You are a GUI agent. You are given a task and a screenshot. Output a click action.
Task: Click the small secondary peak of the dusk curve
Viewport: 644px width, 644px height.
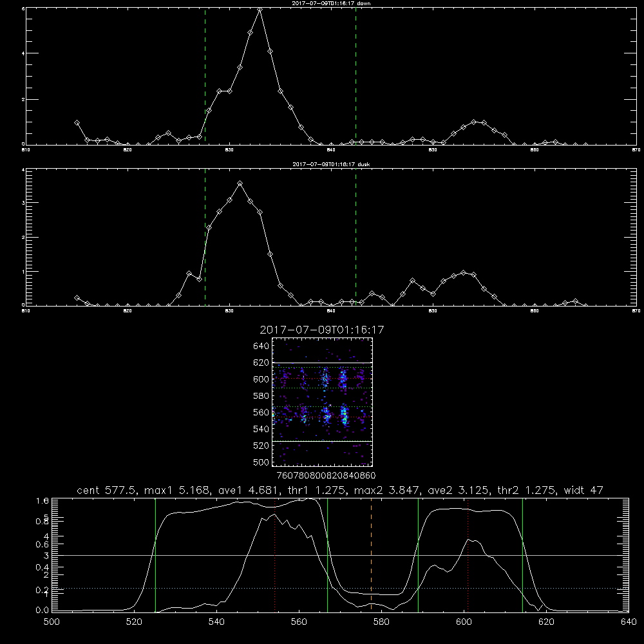tap(464, 272)
